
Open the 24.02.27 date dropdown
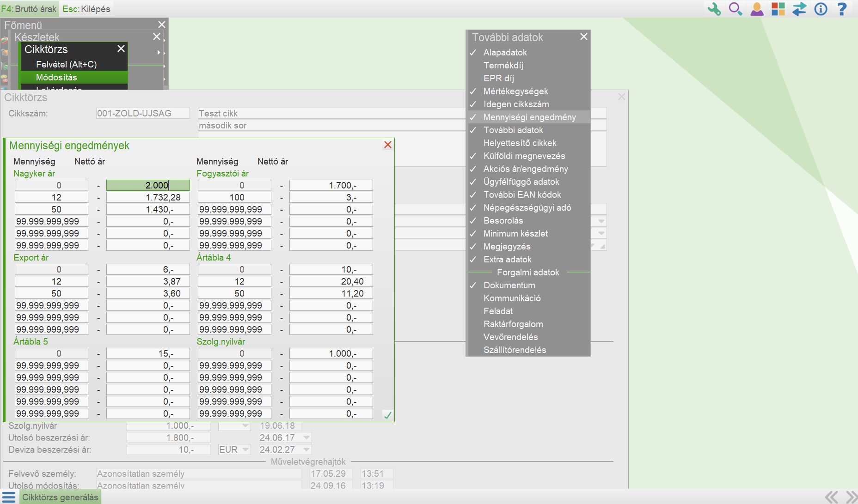[x=306, y=449]
